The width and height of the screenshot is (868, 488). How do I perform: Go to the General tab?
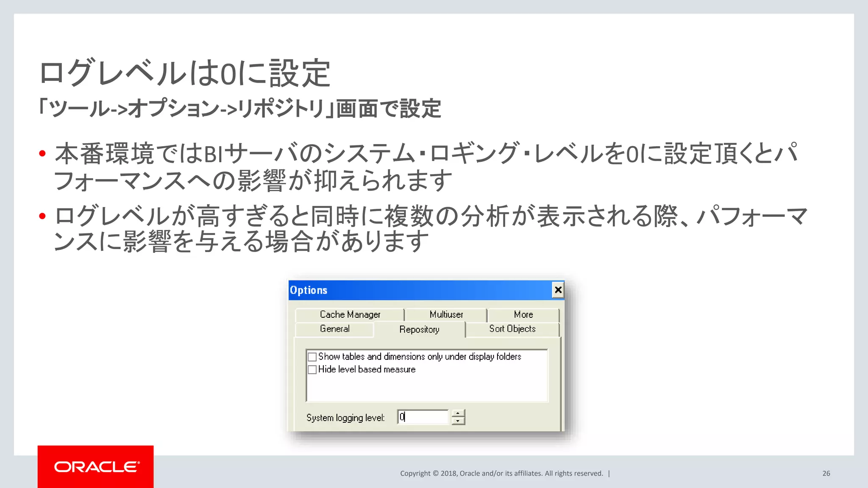pyautogui.click(x=334, y=329)
